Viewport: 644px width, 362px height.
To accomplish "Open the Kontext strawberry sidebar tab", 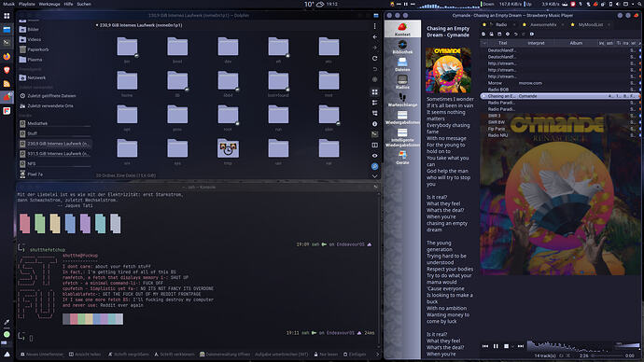I will (x=402, y=29).
